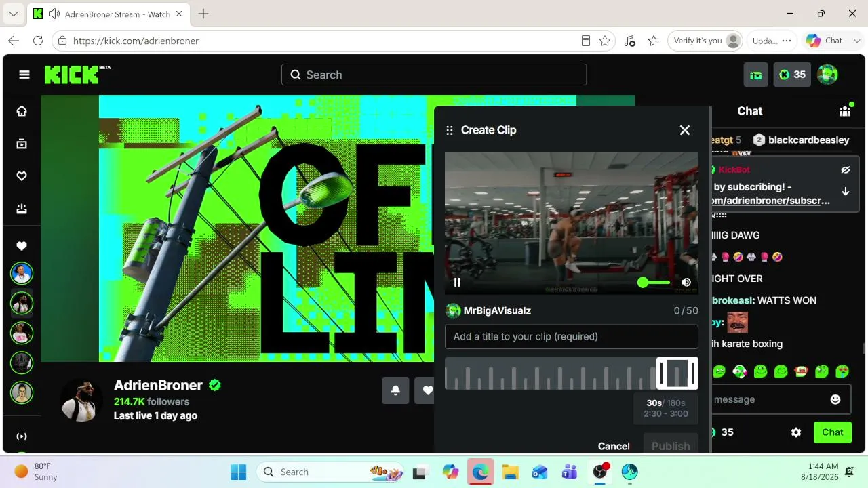The width and height of the screenshot is (868, 488).
Task: Publish the clip
Action: point(671,446)
